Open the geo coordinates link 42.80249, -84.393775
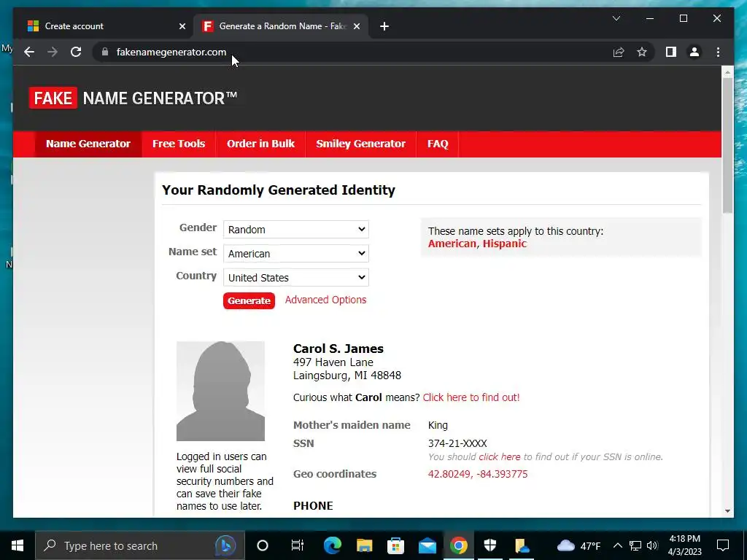747x560 pixels. click(x=478, y=474)
